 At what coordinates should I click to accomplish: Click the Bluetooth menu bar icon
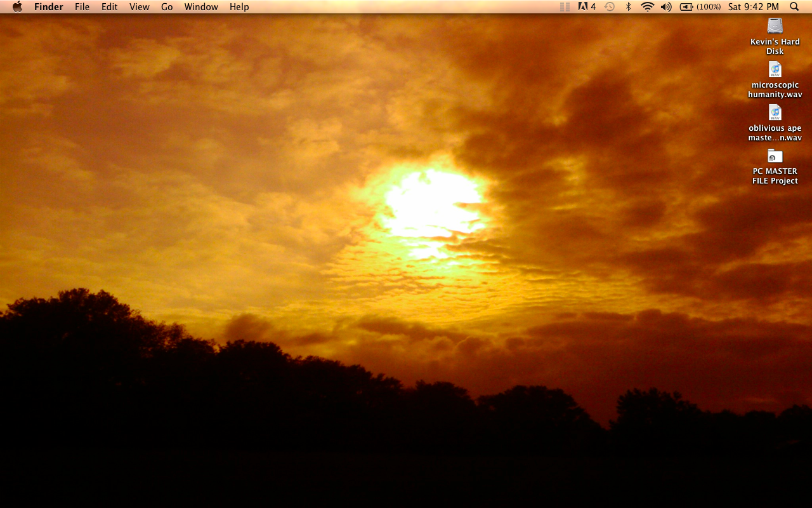coord(629,7)
